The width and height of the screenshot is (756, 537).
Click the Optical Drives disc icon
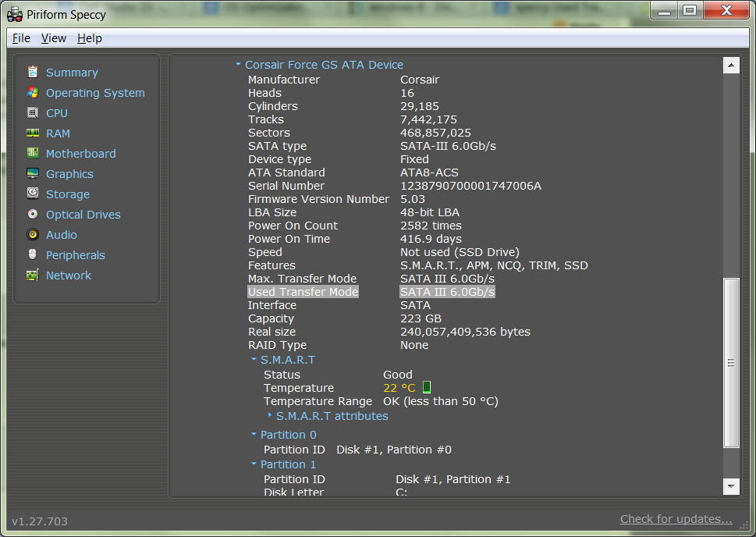pos(32,214)
